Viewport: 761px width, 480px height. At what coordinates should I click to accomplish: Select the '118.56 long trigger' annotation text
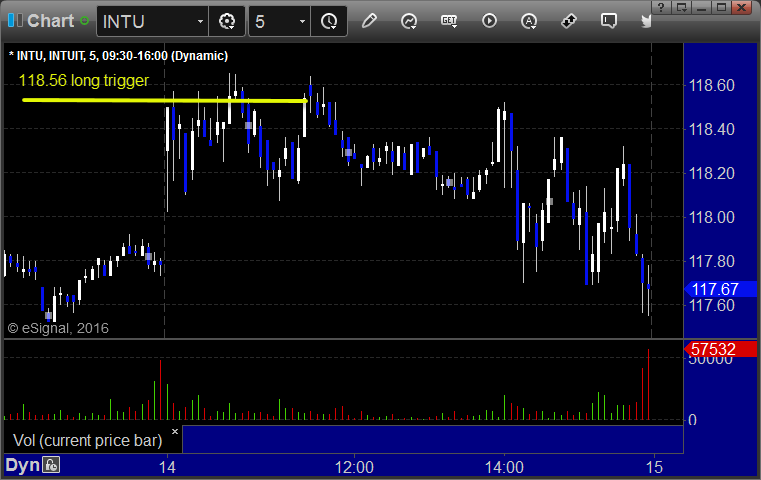coord(83,81)
